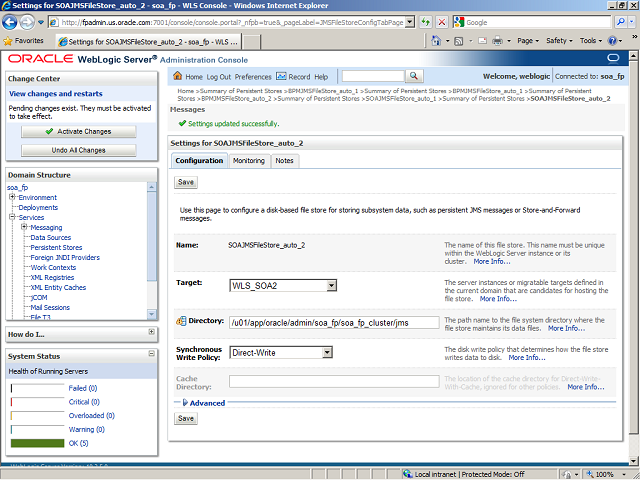Click the browser print icon
Screen dimensions: 640x480
tap(499, 41)
